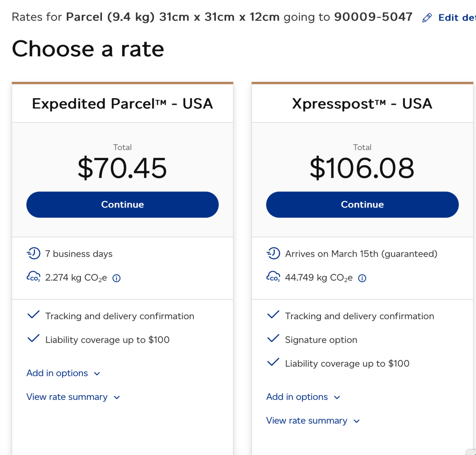Click Expedited Parcel's Tracking and delivery confirmation checkmark
Image resolution: width=476 pixels, height=455 pixels.
(x=34, y=314)
